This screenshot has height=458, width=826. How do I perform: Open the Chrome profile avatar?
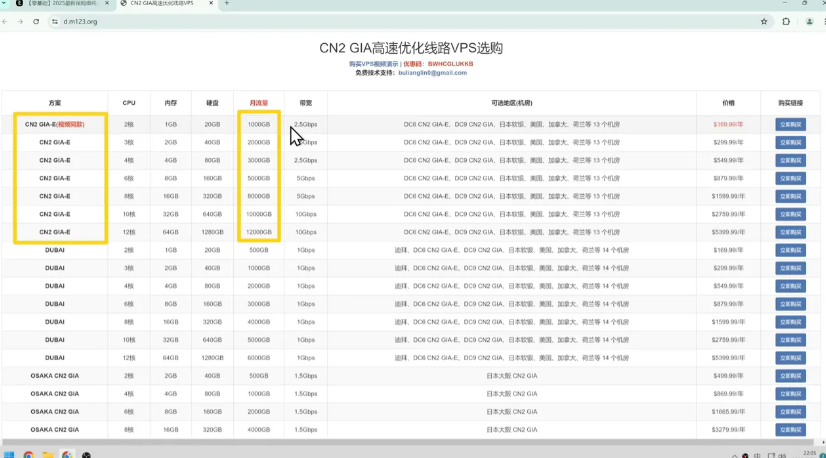809,22
